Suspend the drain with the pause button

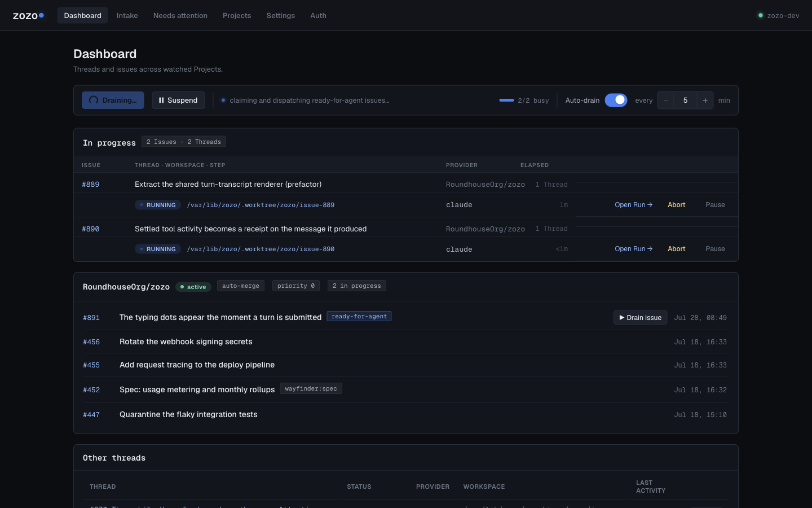coord(178,100)
